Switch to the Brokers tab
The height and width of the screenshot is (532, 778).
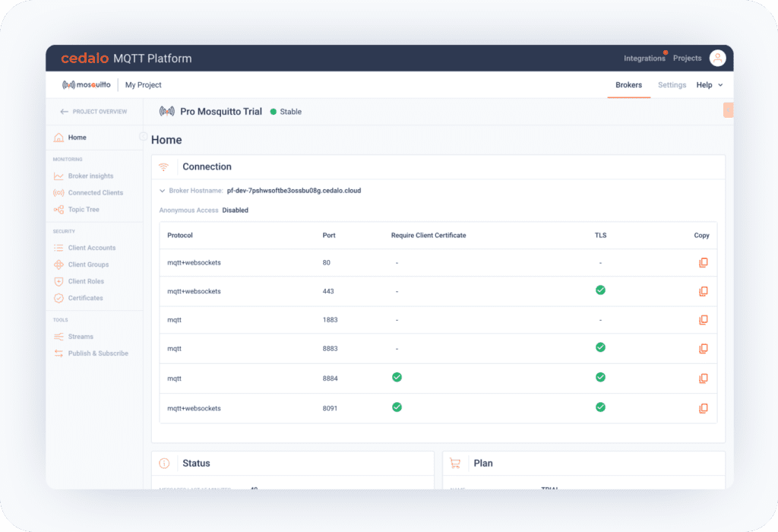pos(628,85)
